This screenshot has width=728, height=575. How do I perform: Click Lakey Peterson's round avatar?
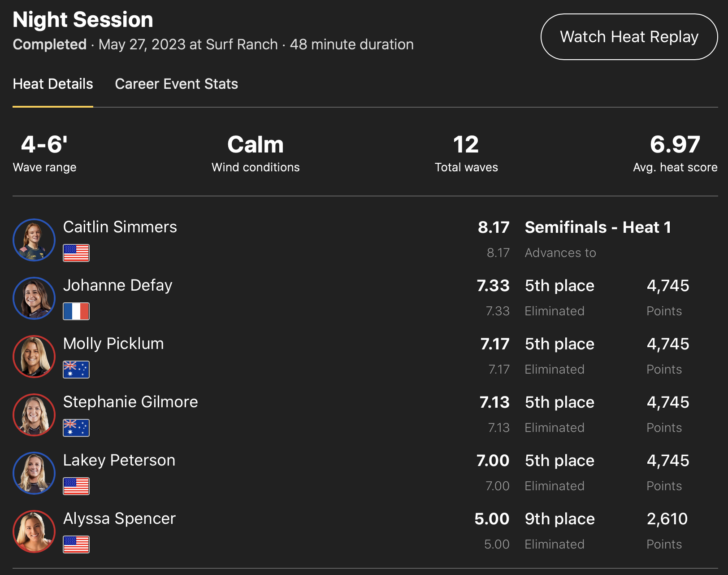34,473
